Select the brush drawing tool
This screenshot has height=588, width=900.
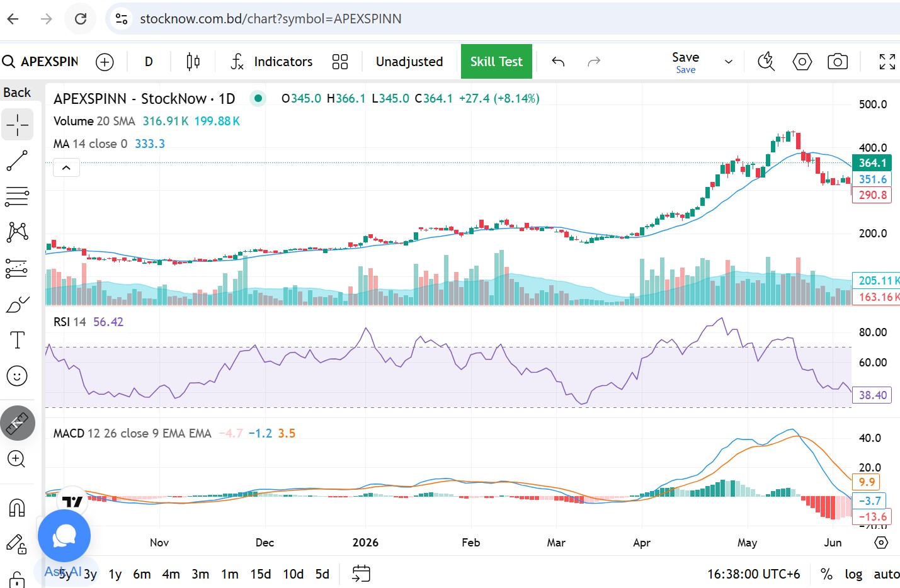coord(17,305)
